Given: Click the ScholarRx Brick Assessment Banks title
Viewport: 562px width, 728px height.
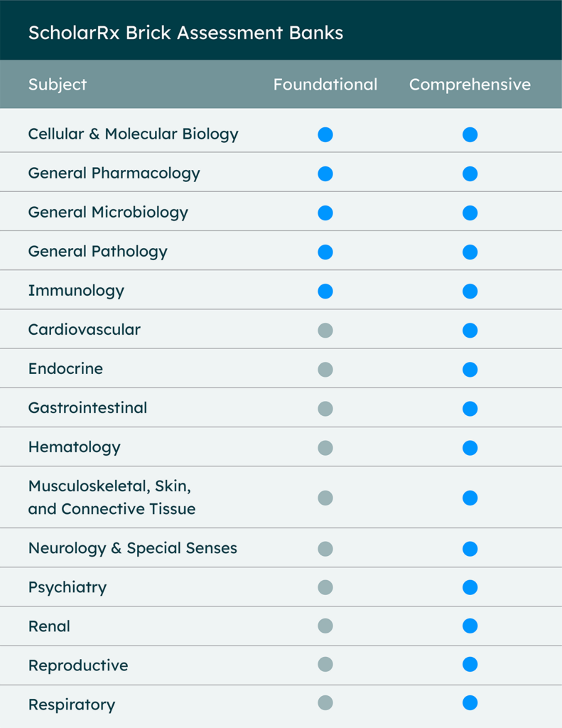Looking at the screenshot, I should click(x=185, y=33).
